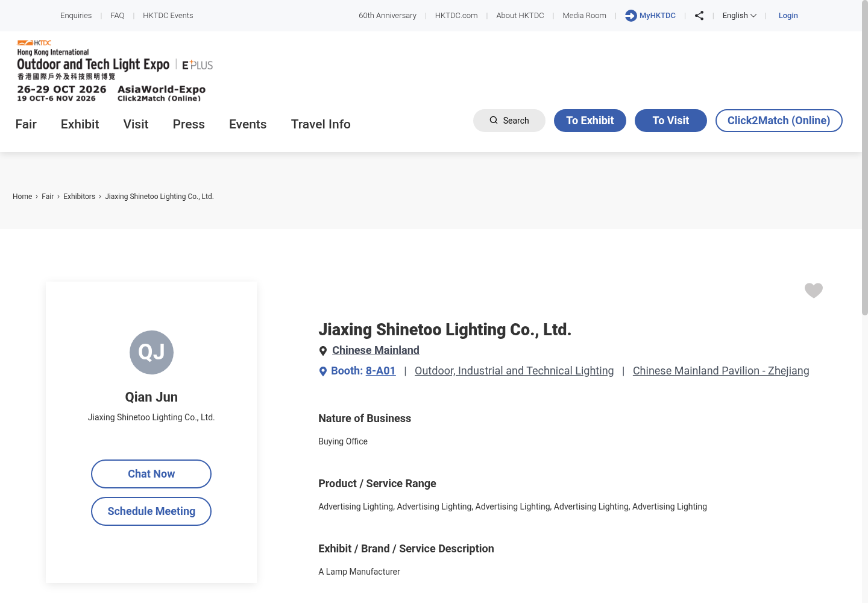The height and width of the screenshot is (603, 868).
Task: Open the English language dropdown
Action: tap(739, 16)
